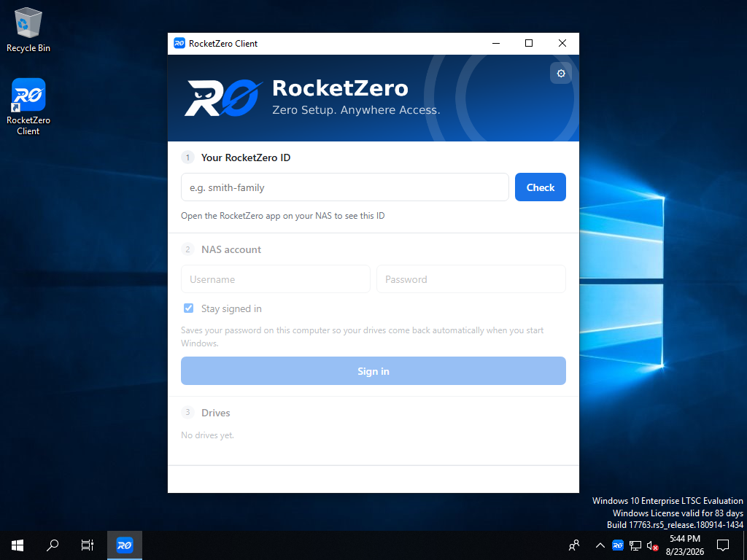Click the 'Saves your password on this computer' note

point(362,337)
